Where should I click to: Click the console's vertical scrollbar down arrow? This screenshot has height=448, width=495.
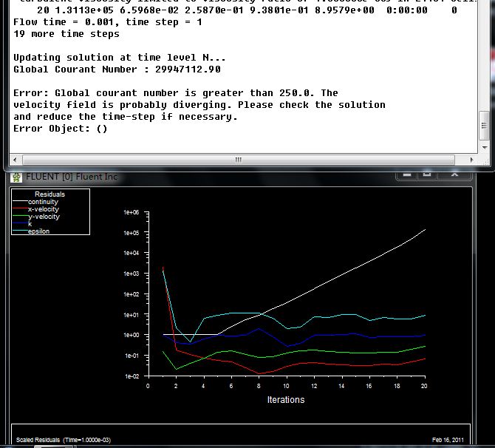pos(484,148)
